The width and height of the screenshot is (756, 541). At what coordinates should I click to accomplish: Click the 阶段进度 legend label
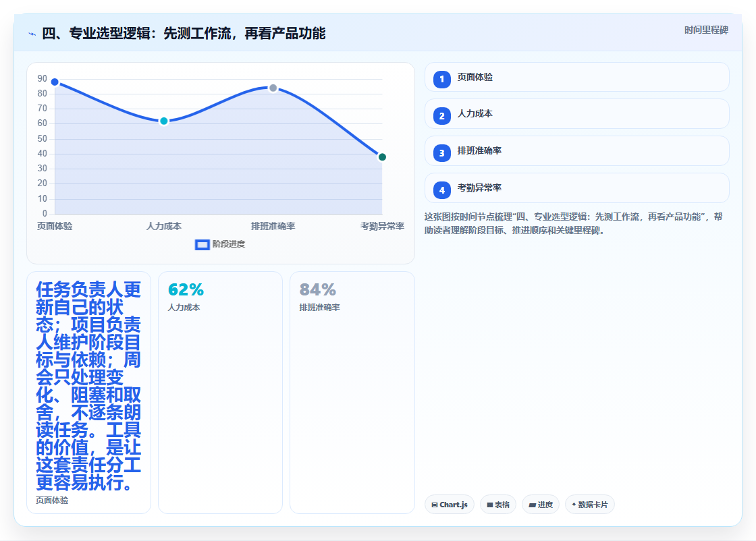tap(229, 244)
